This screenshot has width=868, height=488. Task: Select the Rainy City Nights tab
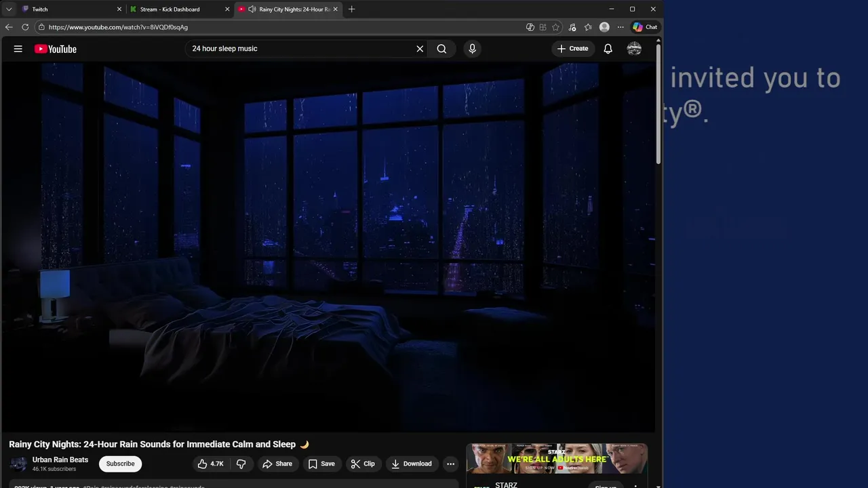click(x=288, y=9)
